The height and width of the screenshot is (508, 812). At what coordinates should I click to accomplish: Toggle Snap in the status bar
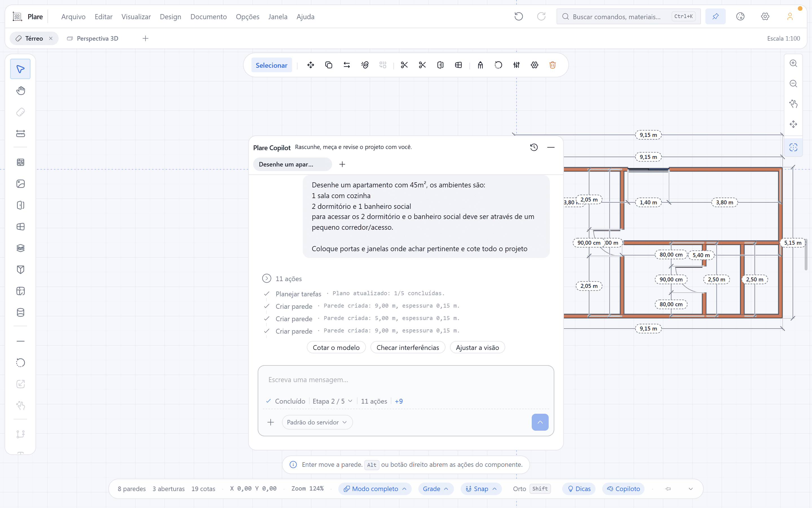481,489
